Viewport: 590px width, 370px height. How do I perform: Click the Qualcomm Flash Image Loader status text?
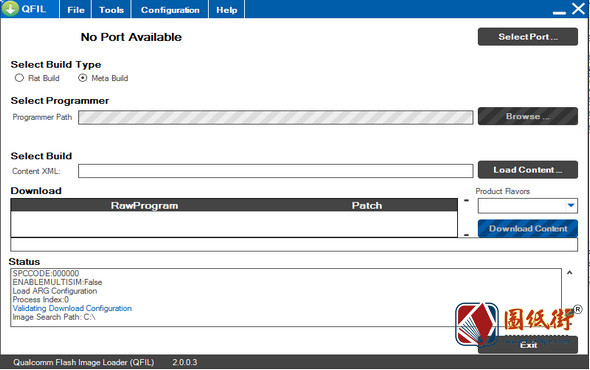(x=84, y=362)
